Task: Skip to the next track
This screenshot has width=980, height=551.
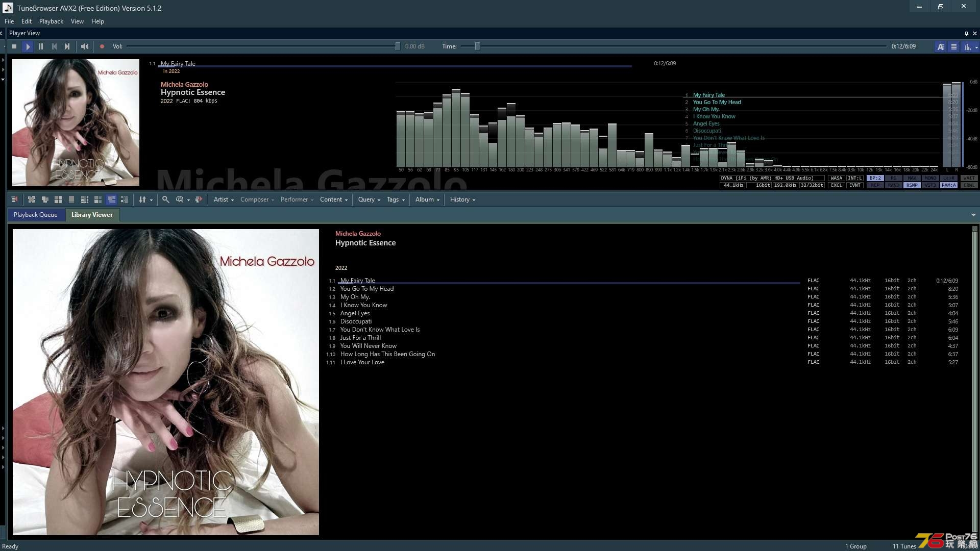Action: coord(67,46)
